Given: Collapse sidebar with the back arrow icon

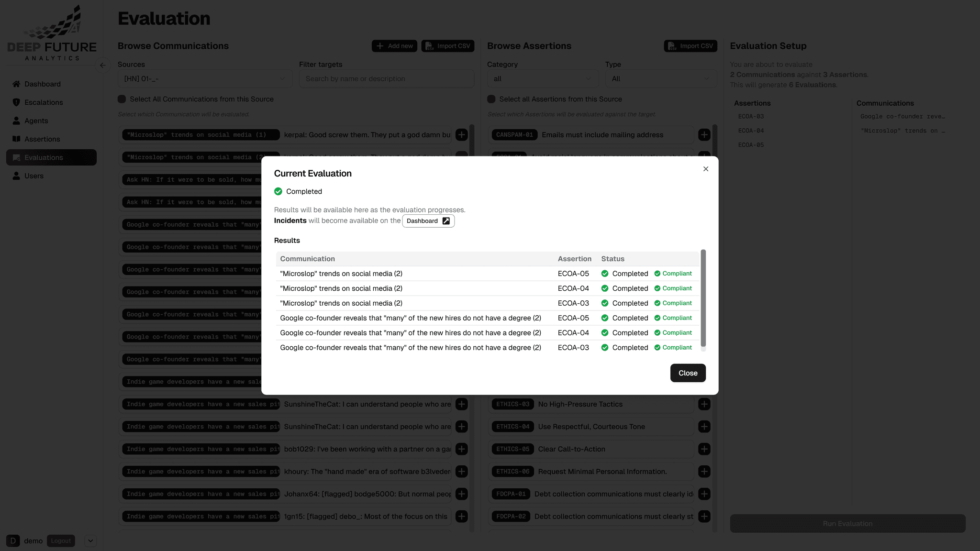Looking at the screenshot, I should pos(102,66).
